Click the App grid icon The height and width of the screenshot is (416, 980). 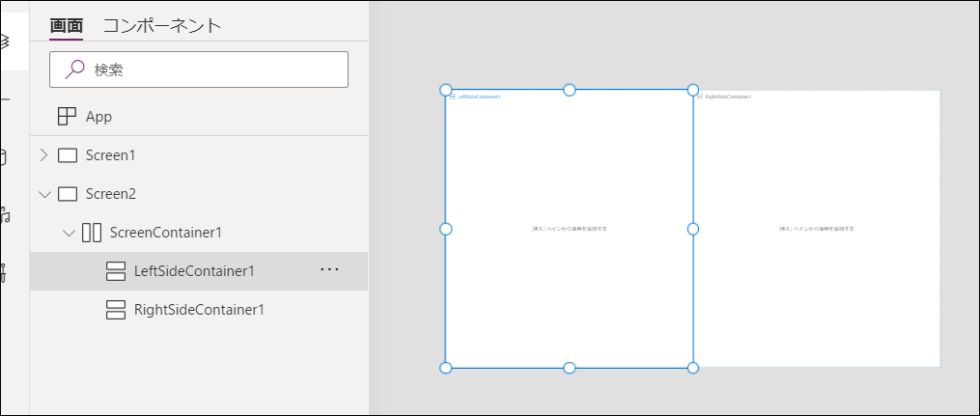tap(67, 117)
